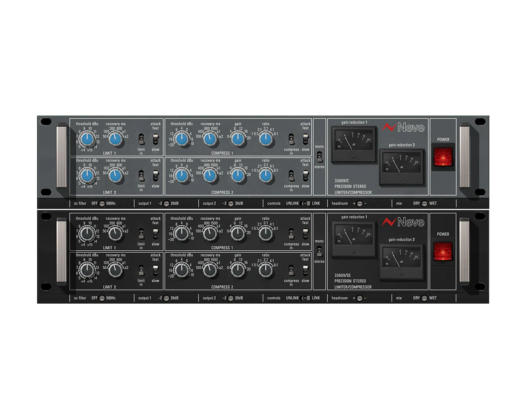This screenshot has height=418, width=532.
Task: Flip the mono/stereo switch on 33609/SE unit
Action: (x=319, y=251)
